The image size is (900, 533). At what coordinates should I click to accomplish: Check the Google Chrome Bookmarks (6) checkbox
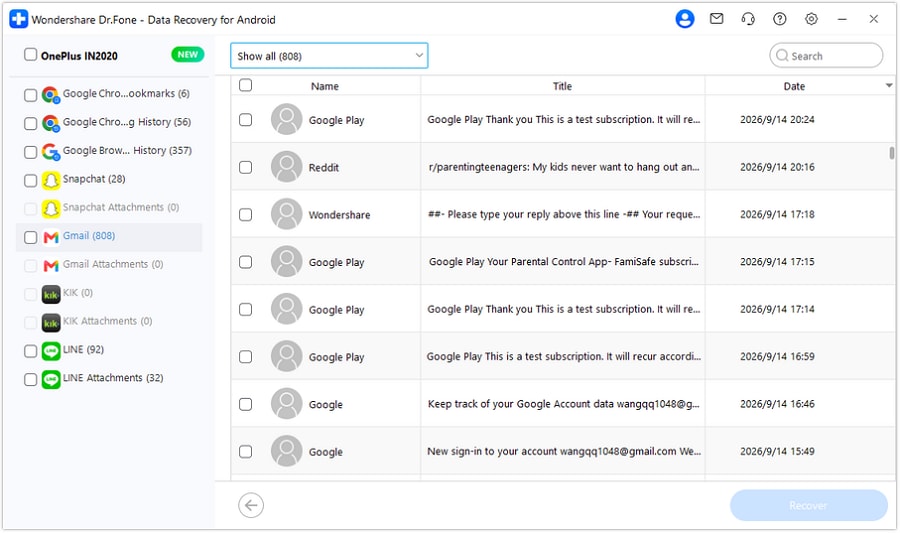click(x=30, y=95)
